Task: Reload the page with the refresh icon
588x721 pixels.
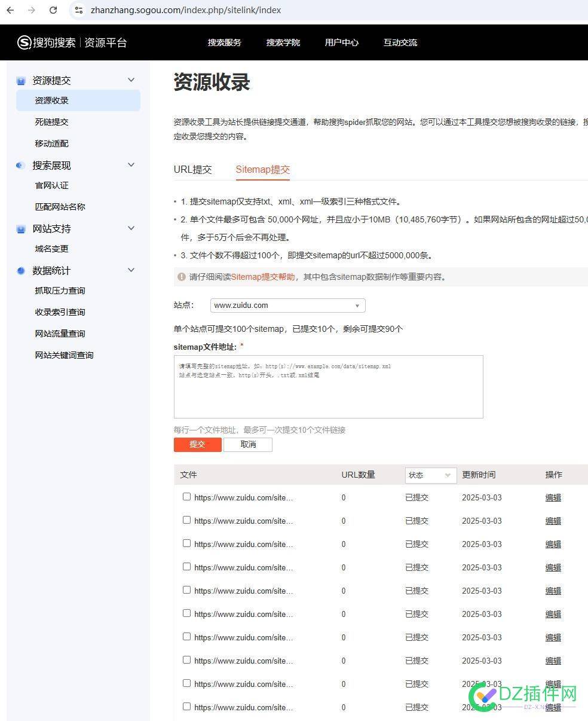Action: click(x=53, y=10)
